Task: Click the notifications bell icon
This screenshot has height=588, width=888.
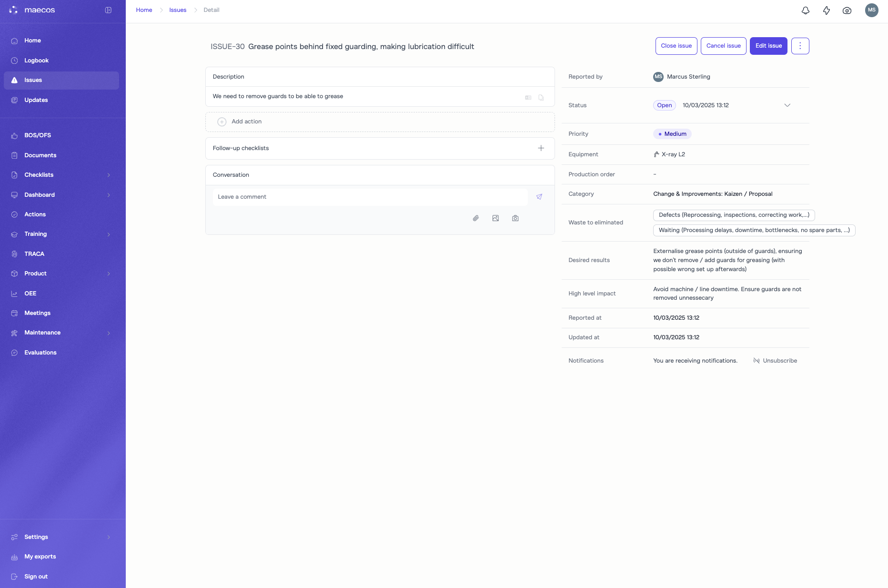Action: (806, 10)
